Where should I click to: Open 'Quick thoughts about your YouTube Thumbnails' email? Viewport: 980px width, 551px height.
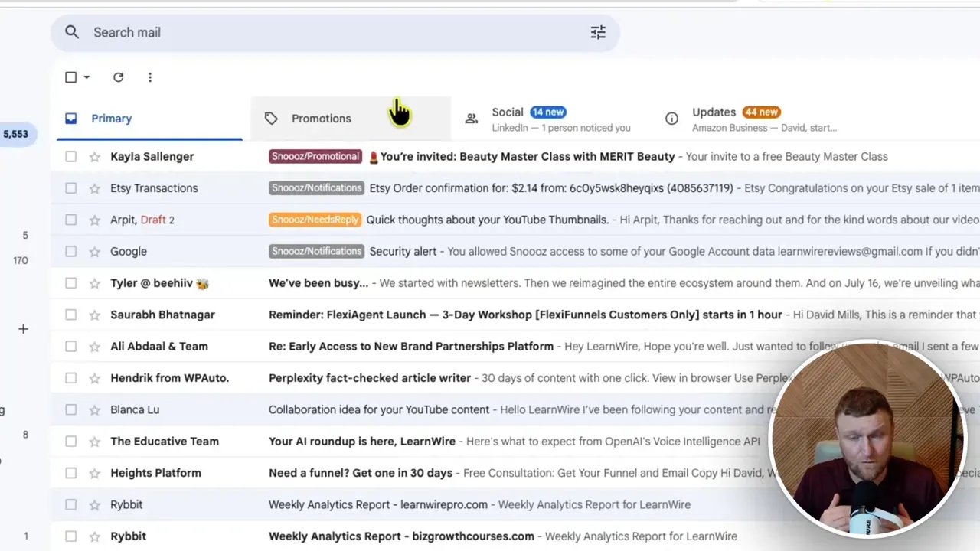488,220
